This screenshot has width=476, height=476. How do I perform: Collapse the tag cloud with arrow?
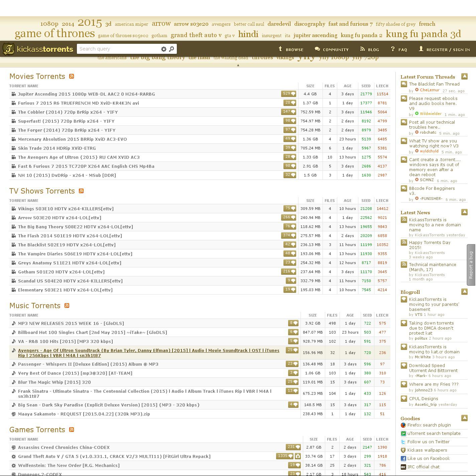click(238, 65)
